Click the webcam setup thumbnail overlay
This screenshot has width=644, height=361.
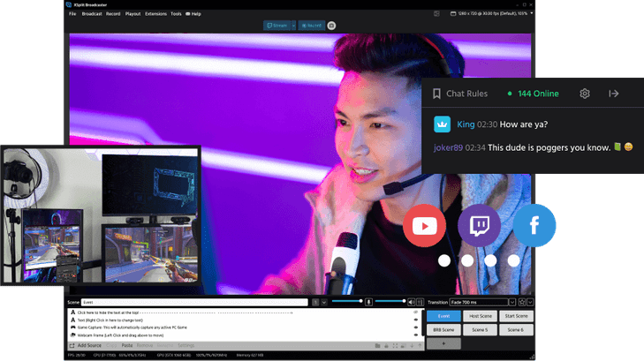point(101,215)
